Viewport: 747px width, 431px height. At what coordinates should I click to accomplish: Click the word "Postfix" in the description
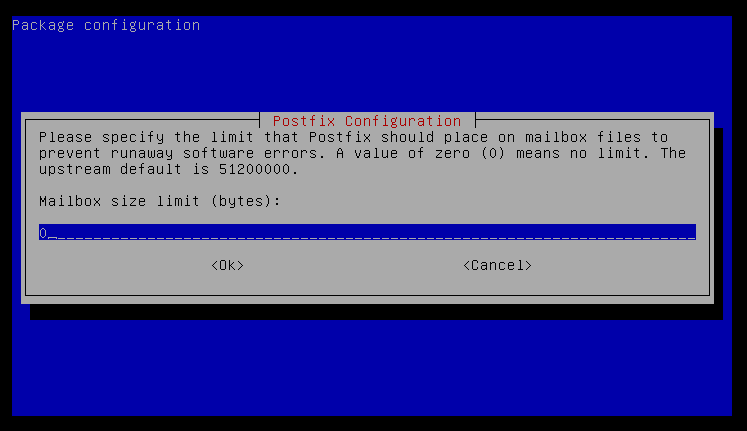[340, 137]
